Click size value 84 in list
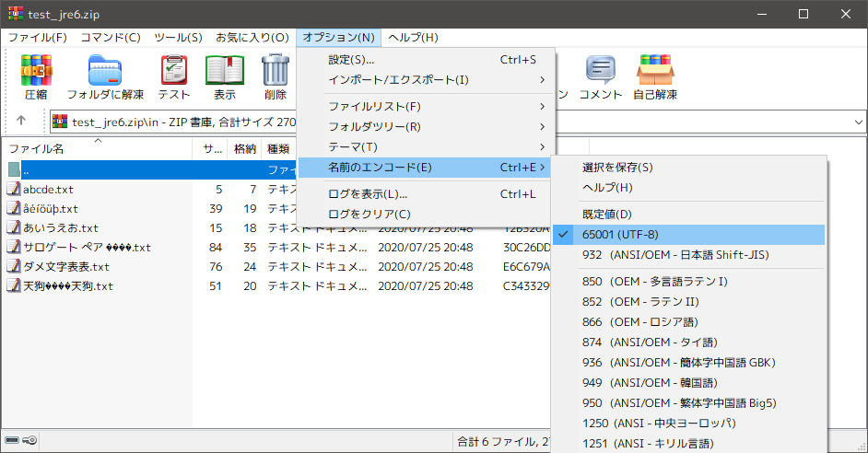Image resolution: width=868 pixels, height=453 pixels. pyautogui.click(x=216, y=248)
